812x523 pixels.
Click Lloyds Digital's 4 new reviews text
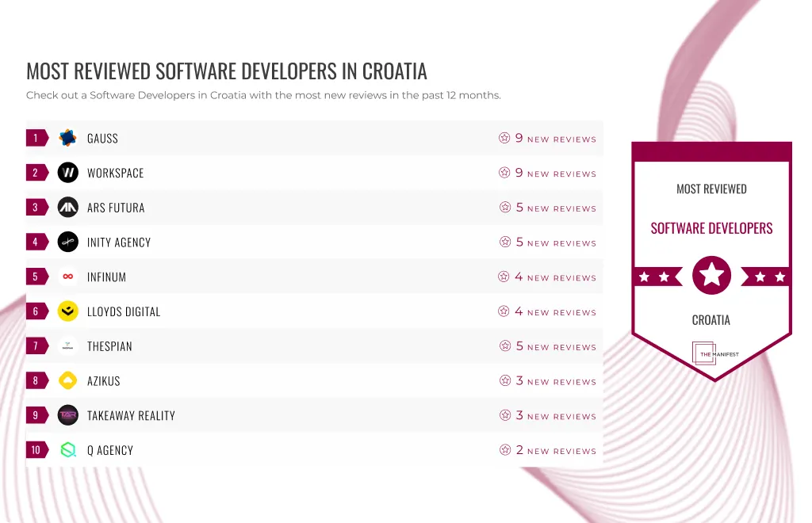556,311
